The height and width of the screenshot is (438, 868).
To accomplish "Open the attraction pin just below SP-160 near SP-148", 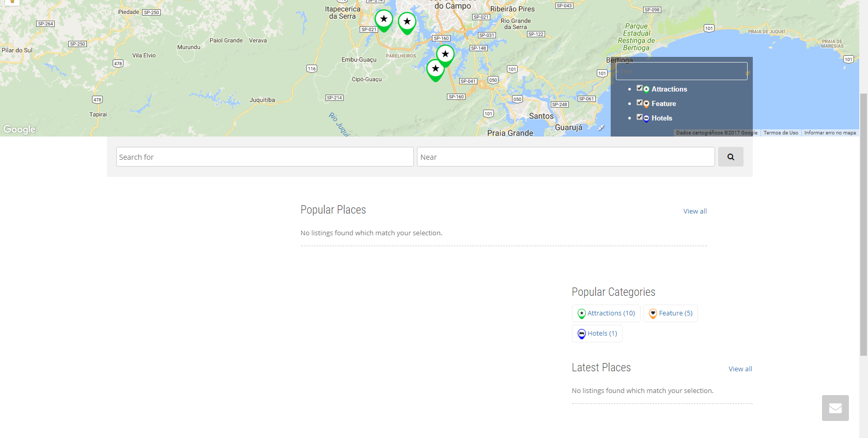I will (x=445, y=56).
